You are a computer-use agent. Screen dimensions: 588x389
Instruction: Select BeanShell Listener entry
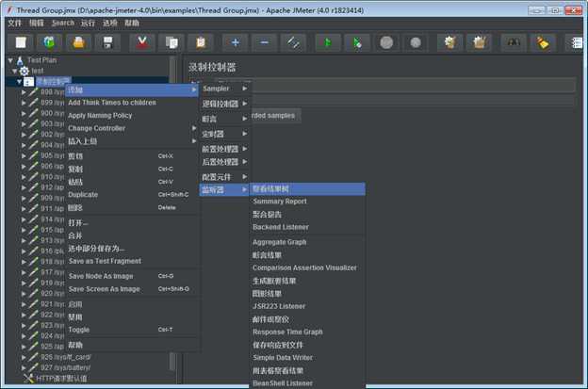click(x=307, y=383)
